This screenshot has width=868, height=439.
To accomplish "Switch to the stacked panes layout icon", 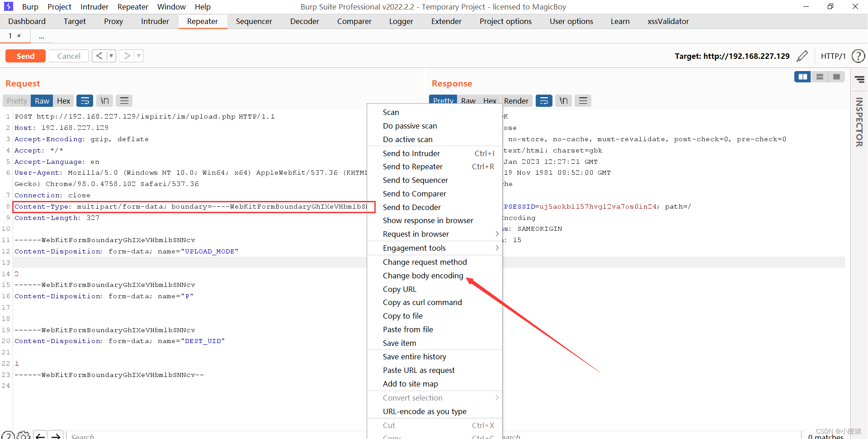I will pos(820,77).
